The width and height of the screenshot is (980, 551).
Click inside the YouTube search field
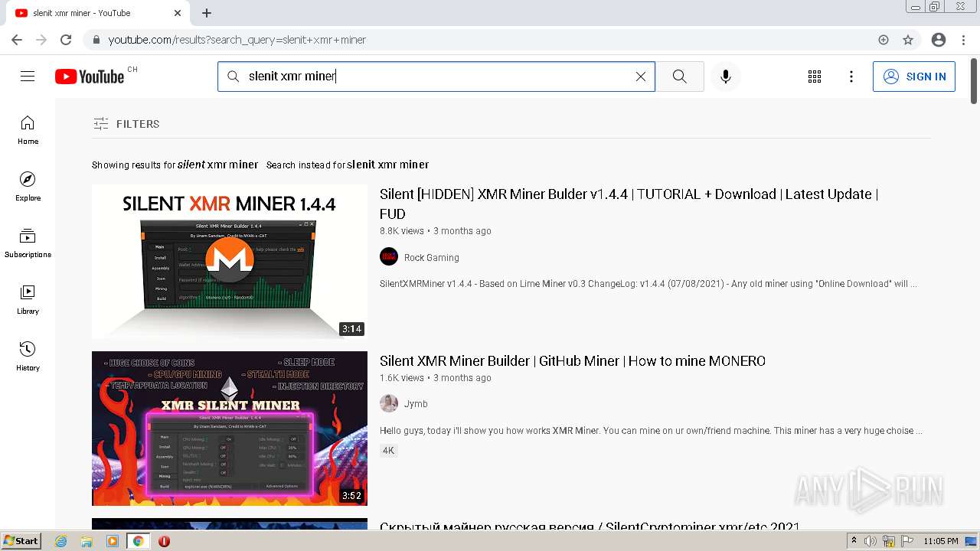(x=436, y=77)
